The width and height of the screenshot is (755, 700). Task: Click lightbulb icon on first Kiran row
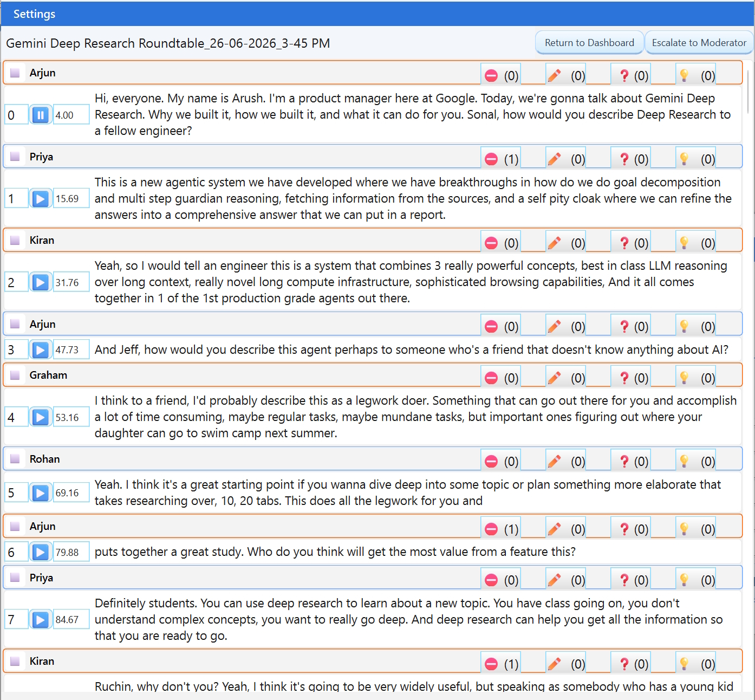[684, 243]
